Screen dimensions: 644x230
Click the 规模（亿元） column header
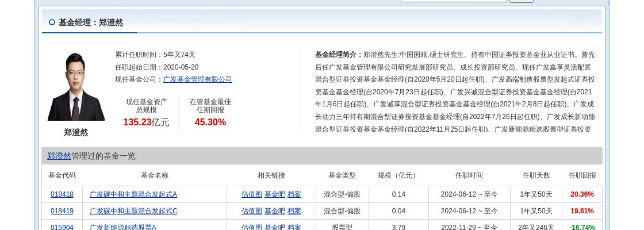pyautogui.click(x=398, y=175)
